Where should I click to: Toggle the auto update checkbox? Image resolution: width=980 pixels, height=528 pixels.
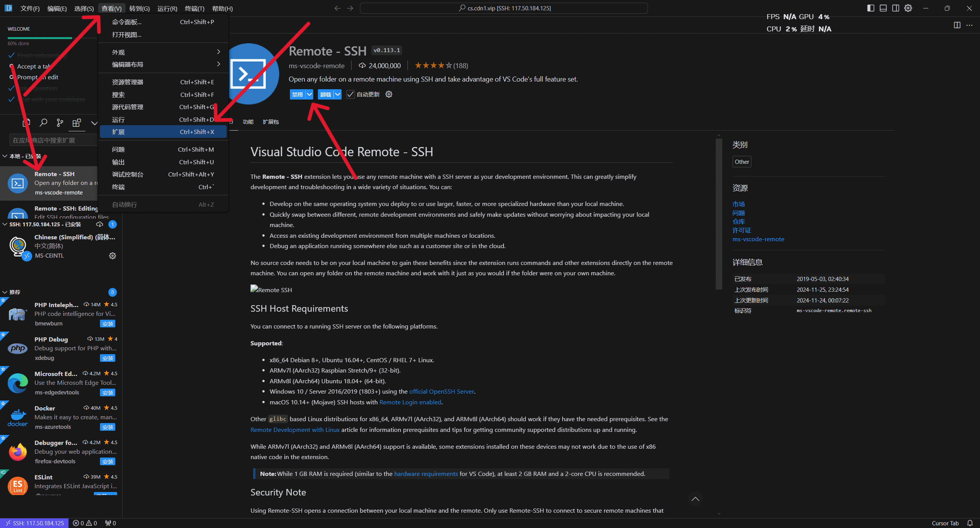(350, 94)
